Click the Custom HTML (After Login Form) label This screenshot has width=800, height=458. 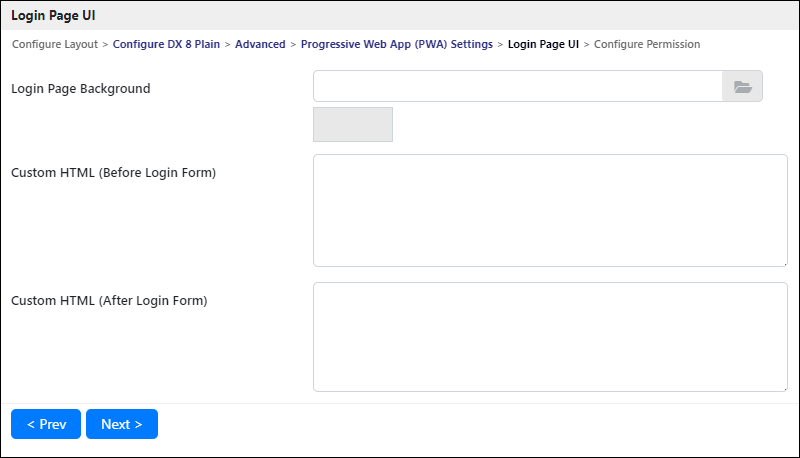pyautogui.click(x=109, y=300)
